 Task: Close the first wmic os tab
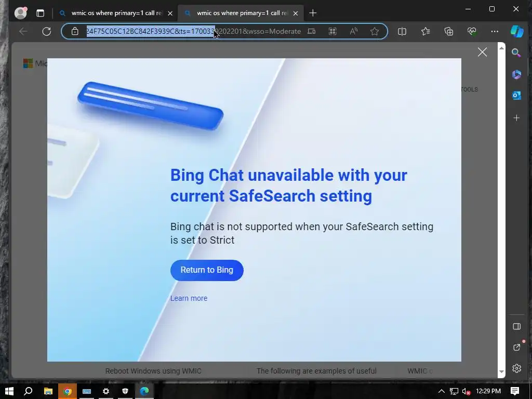170,13
